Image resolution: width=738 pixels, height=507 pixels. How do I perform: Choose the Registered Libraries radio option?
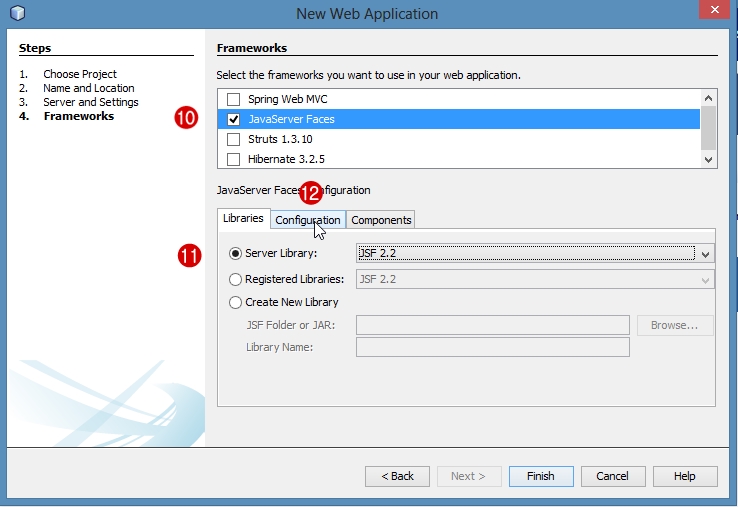click(235, 279)
